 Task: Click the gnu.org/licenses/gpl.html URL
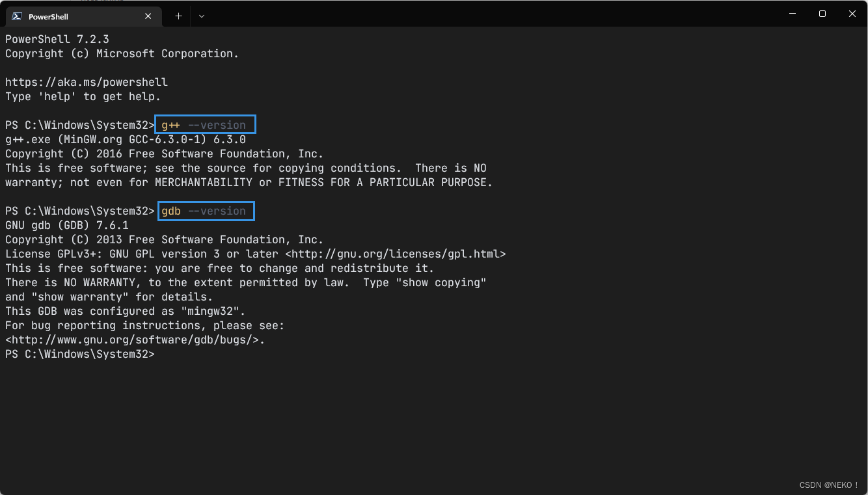396,254
